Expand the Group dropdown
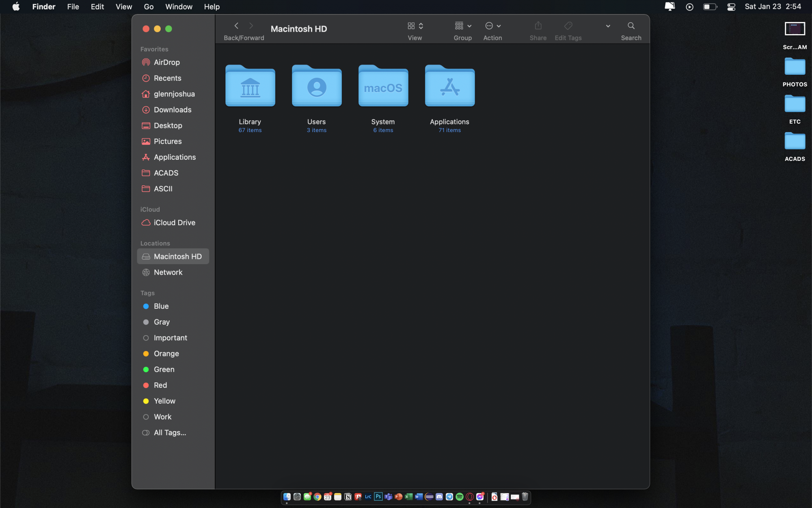This screenshot has width=812, height=508. 463,26
